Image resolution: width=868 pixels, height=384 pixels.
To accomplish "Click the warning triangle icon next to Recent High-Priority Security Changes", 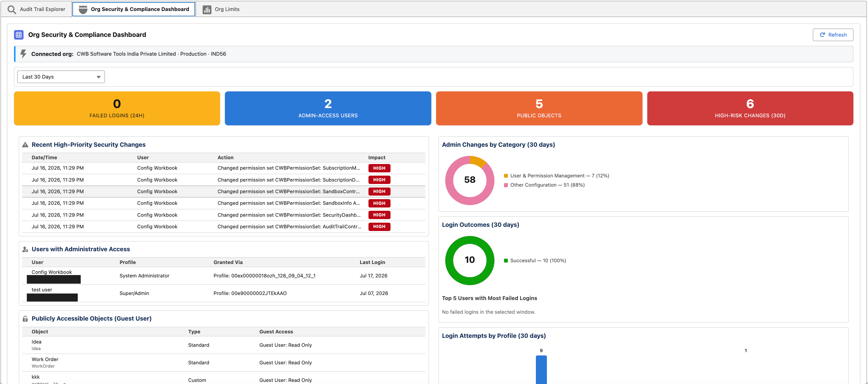I will 25,145.
